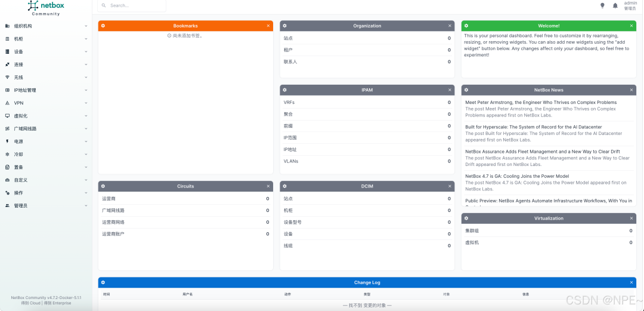This screenshot has height=311, width=644.
Task: Open Built for Hyperscale news article
Action: [x=534, y=127]
